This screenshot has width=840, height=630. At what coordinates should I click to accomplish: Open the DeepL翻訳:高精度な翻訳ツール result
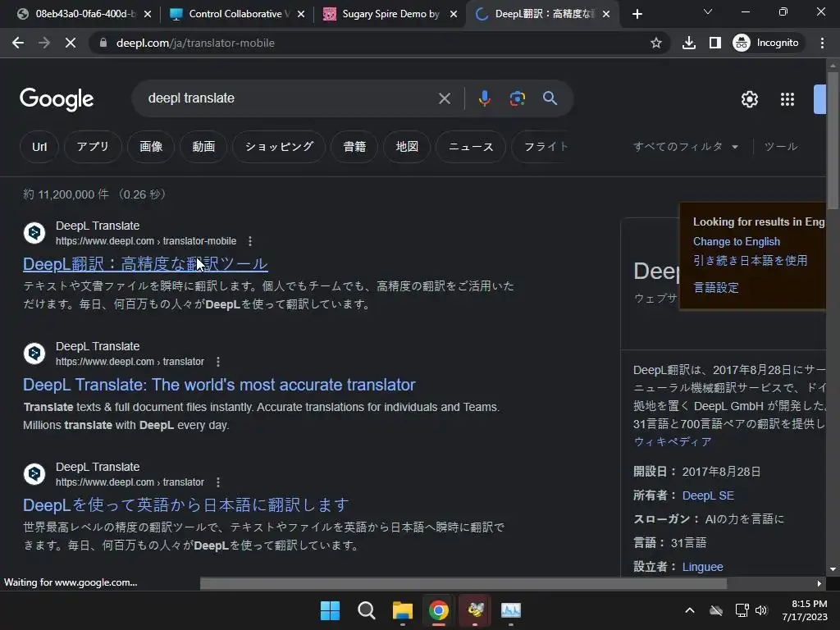pos(145,264)
